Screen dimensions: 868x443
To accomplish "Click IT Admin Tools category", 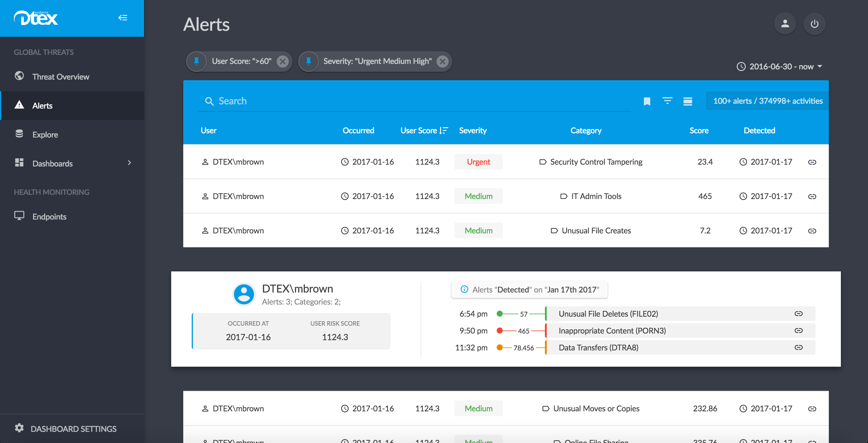I will coord(596,196).
